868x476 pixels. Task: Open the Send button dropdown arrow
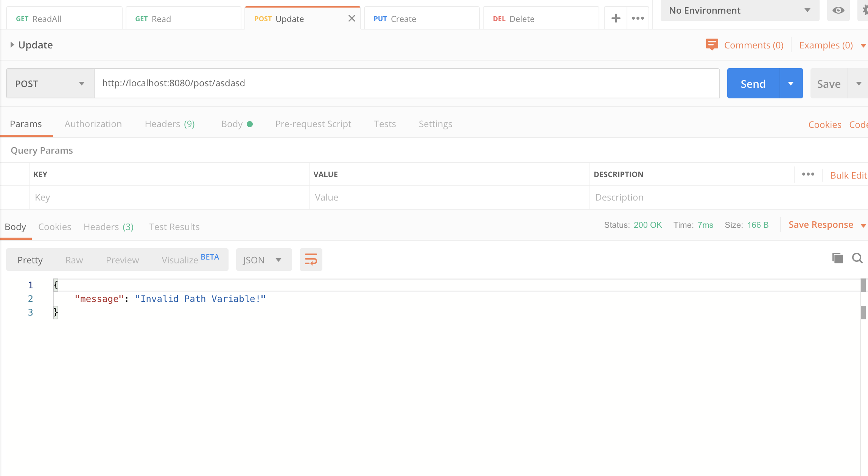tap(791, 84)
